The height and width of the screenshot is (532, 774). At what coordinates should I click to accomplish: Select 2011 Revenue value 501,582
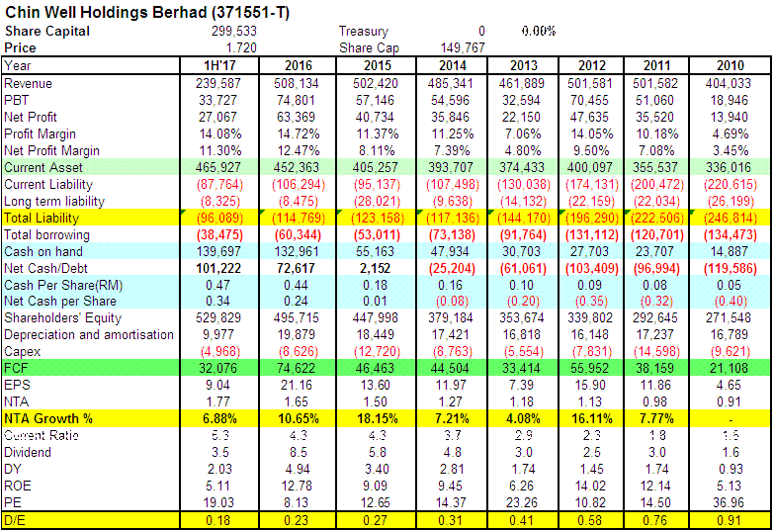coord(655,83)
